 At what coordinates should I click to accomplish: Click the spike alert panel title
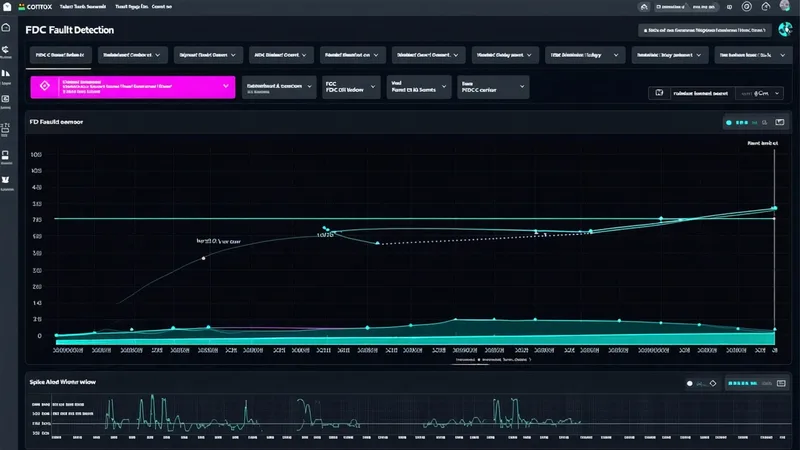62,382
